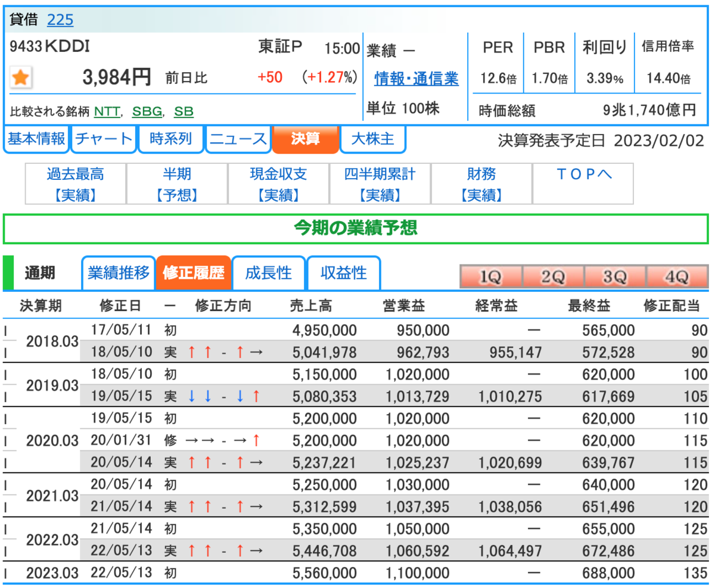
Task: Click the PBR value 1.70倍
Action: (549, 79)
